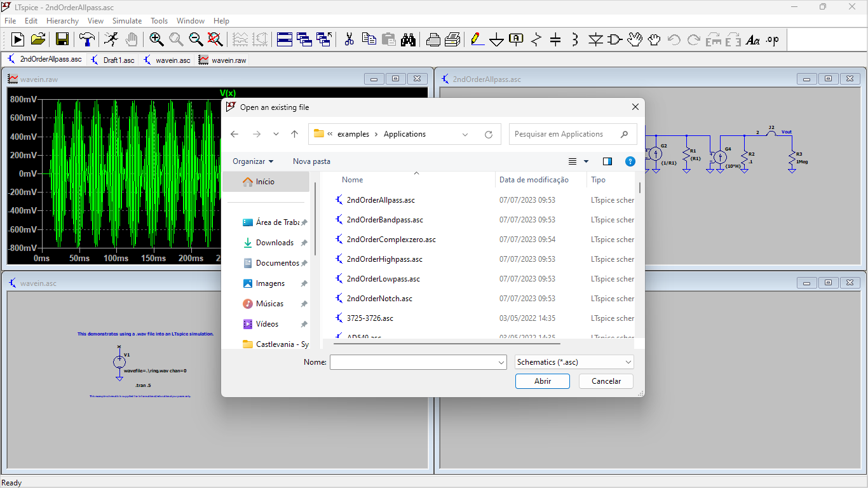The width and height of the screenshot is (868, 488).
Task: Open the File menu
Action: pyautogui.click(x=10, y=21)
